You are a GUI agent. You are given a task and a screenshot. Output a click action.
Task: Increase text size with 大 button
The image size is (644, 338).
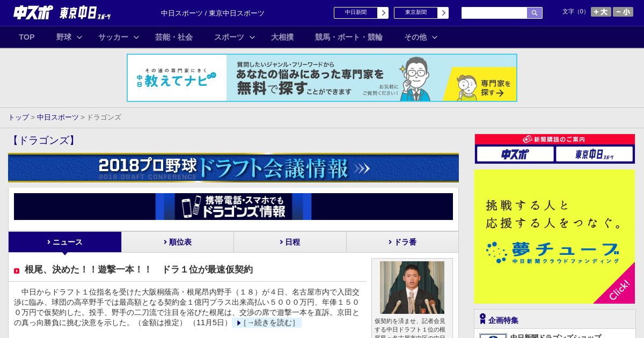click(x=601, y=12)
